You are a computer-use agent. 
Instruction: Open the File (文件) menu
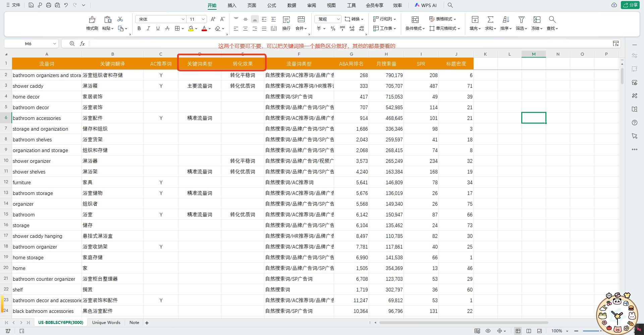(x=13, y=5)
